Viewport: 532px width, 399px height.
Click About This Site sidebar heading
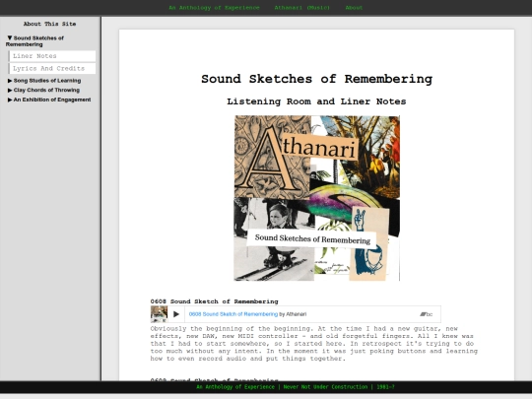point(49,24)
